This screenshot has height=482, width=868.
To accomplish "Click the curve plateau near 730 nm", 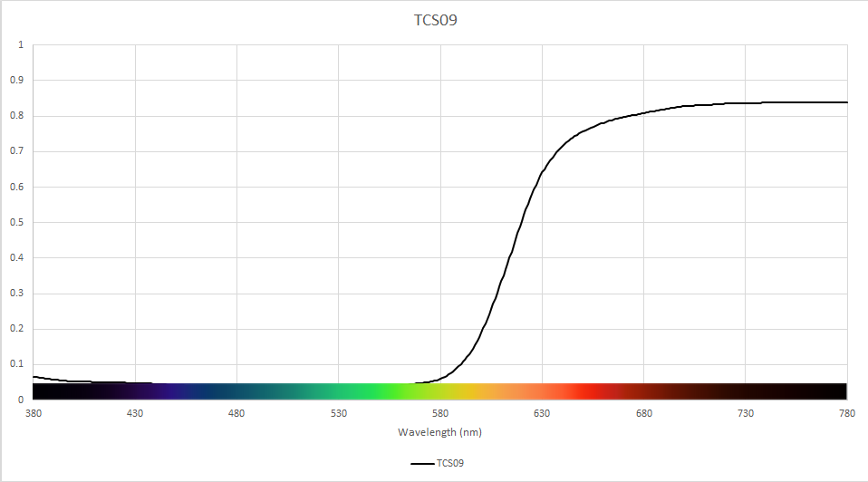I will point(746,103).
